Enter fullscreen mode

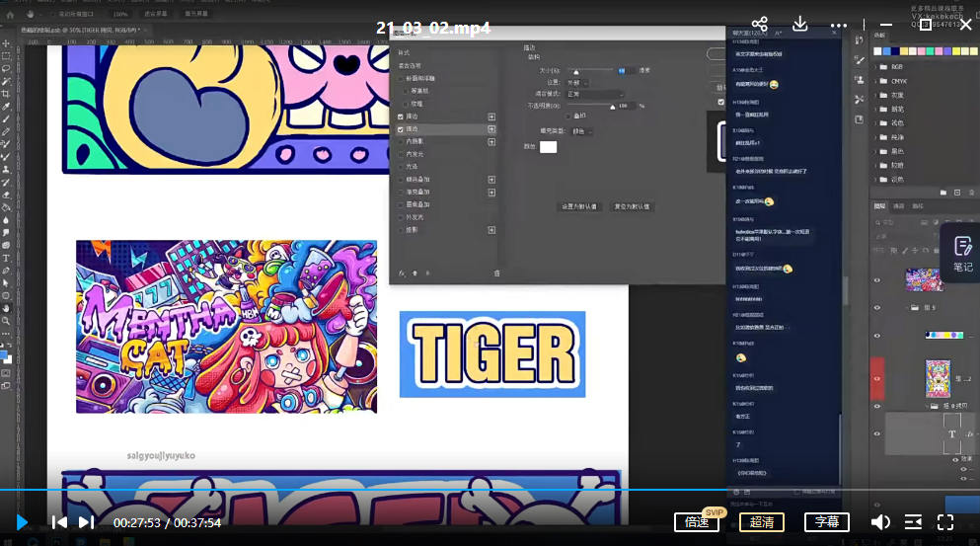(x=944, y=522)
